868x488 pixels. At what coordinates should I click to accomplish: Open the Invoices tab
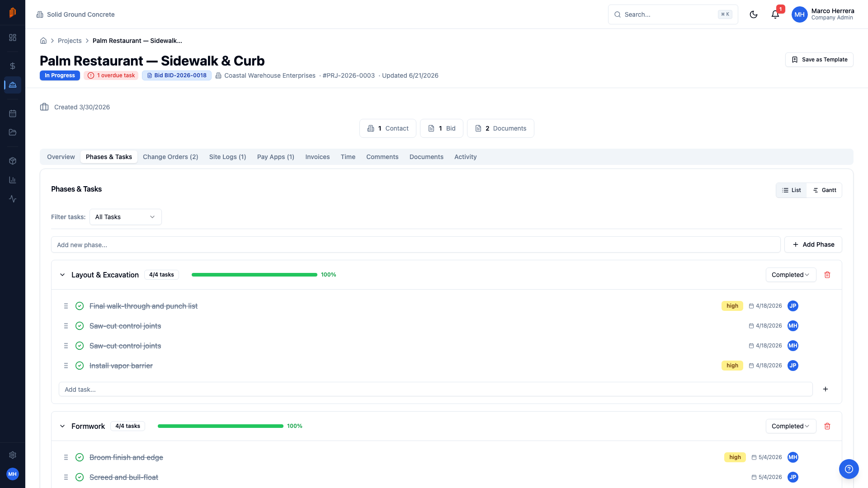(317, 157)
